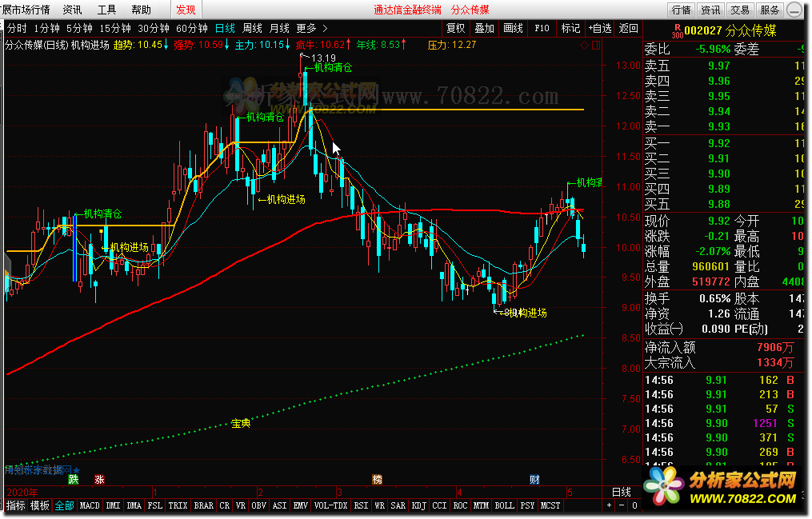The height and width of the screenshot is (519, 812).
Task: Click the 002027 分众传媒 stock title
Action: pos(730,31)
